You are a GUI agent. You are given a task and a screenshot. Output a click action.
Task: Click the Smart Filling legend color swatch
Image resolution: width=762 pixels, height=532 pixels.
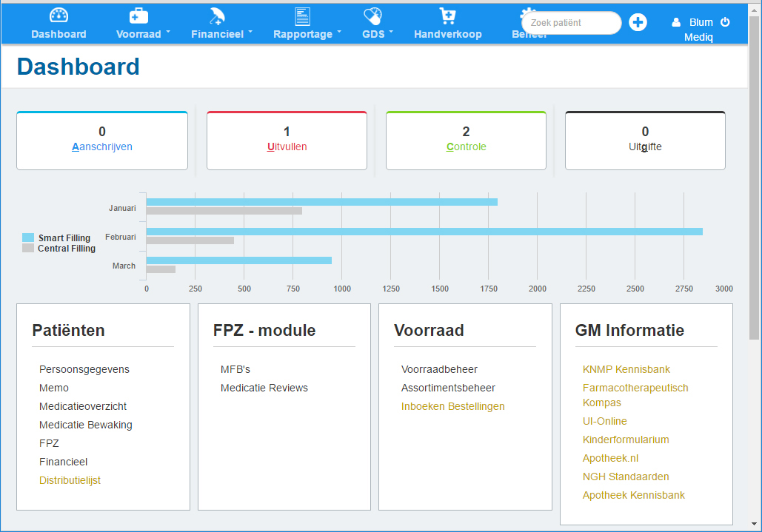(28, 238)
